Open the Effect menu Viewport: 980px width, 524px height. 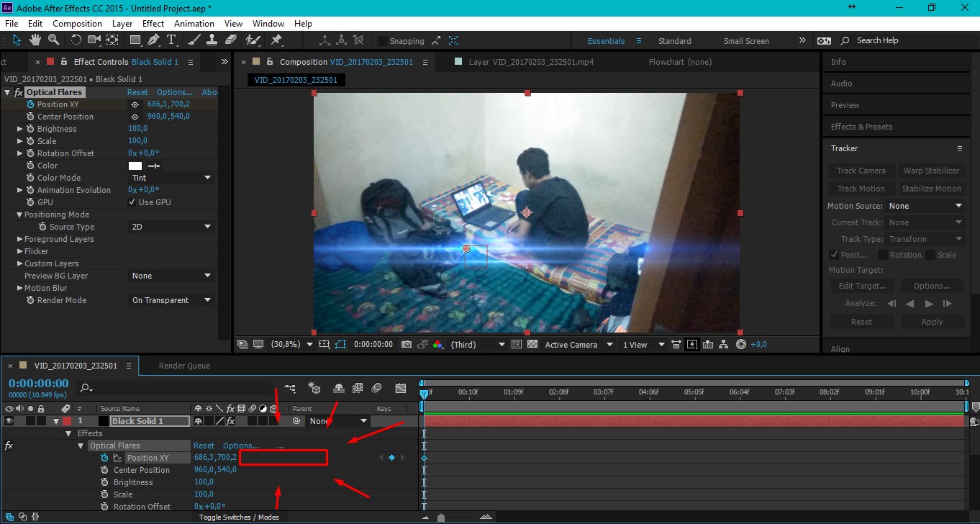(x=153, y=24)
